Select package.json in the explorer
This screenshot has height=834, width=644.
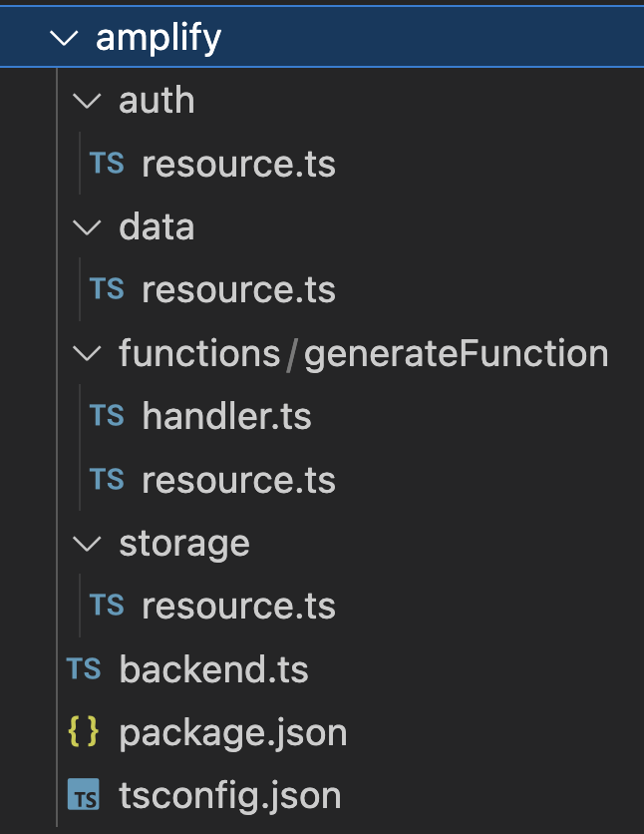click(232, 732)
